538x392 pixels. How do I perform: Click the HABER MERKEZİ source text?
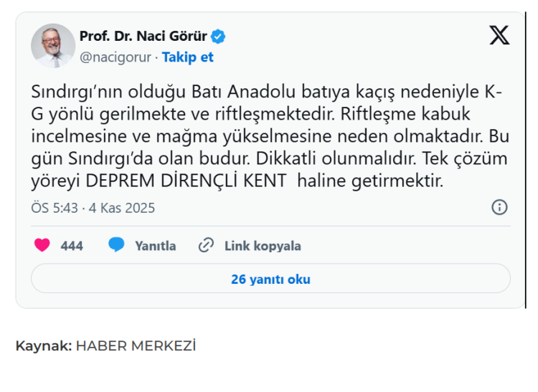(x=136, y=345)
